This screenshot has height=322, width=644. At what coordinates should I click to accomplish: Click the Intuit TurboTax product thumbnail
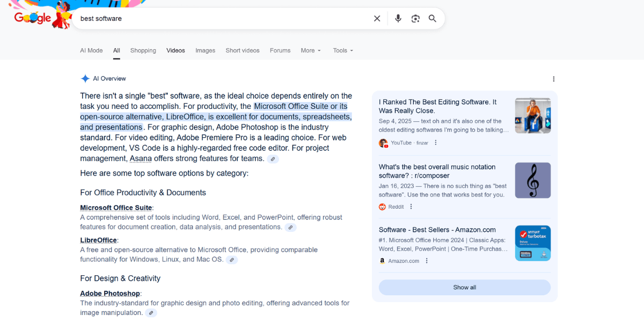coord(533,243)
